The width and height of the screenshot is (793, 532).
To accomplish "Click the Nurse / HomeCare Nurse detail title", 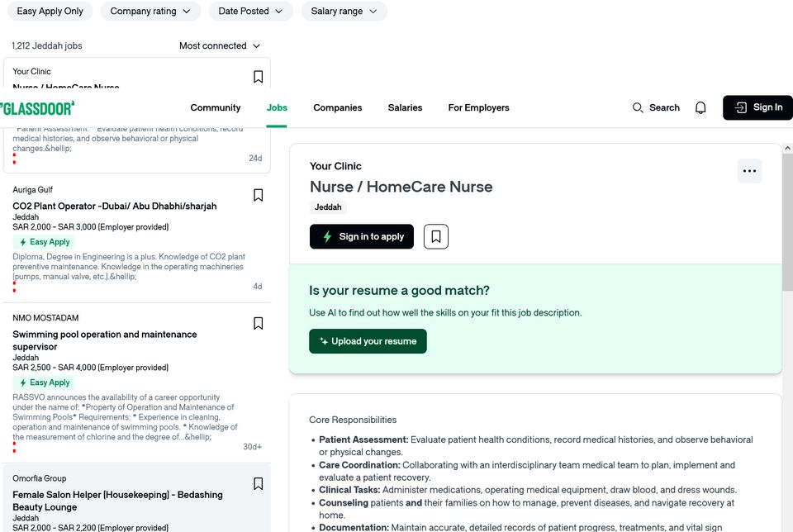I will click(401, 187).
